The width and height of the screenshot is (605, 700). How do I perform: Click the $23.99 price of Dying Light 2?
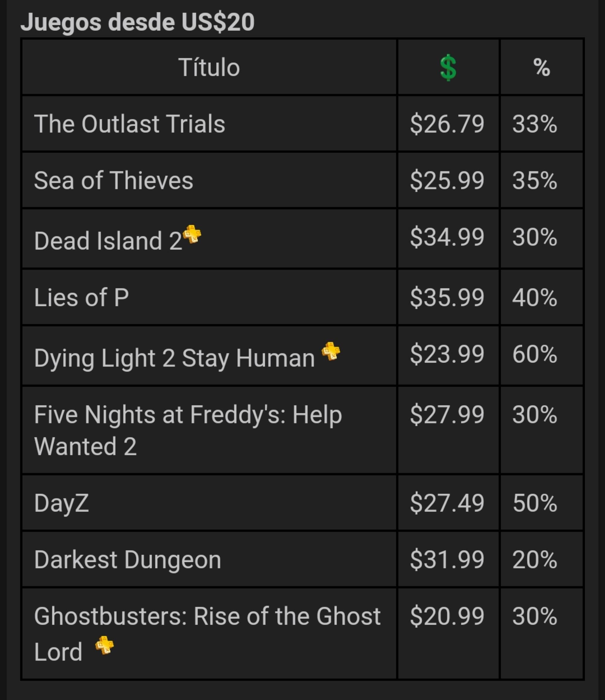(x=447, y=354)
